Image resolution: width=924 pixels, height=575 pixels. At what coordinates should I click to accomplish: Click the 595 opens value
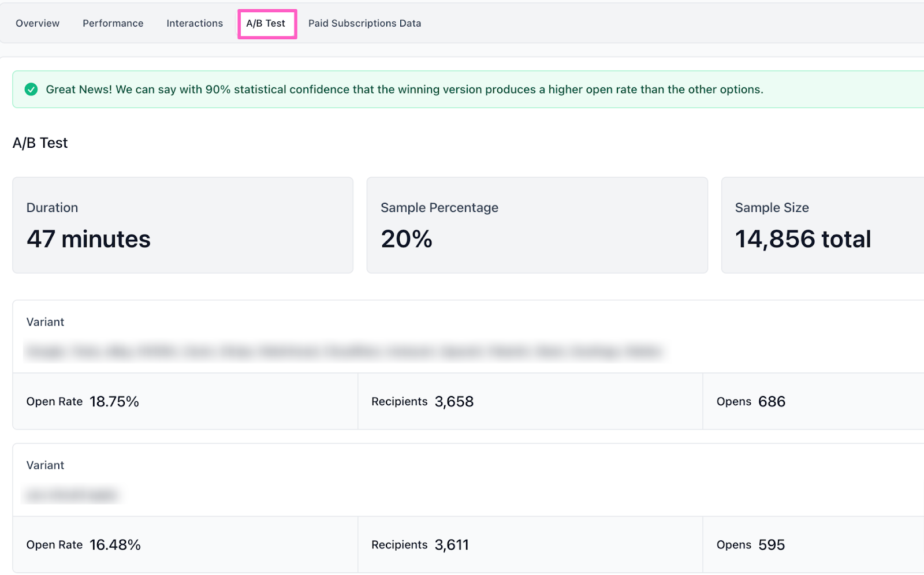pos(772,545)
